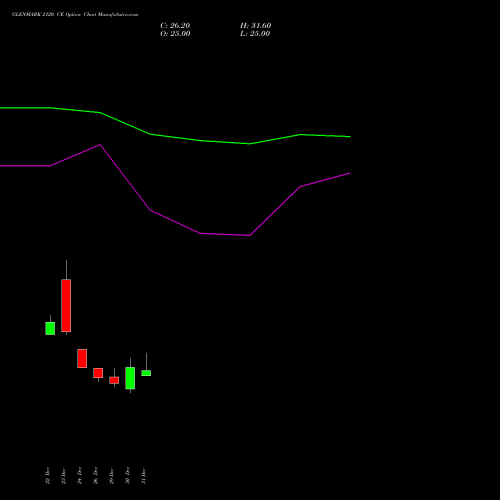Click the 24 Dec date label
The height and width of the screenshot is (500, 500).
80,476
